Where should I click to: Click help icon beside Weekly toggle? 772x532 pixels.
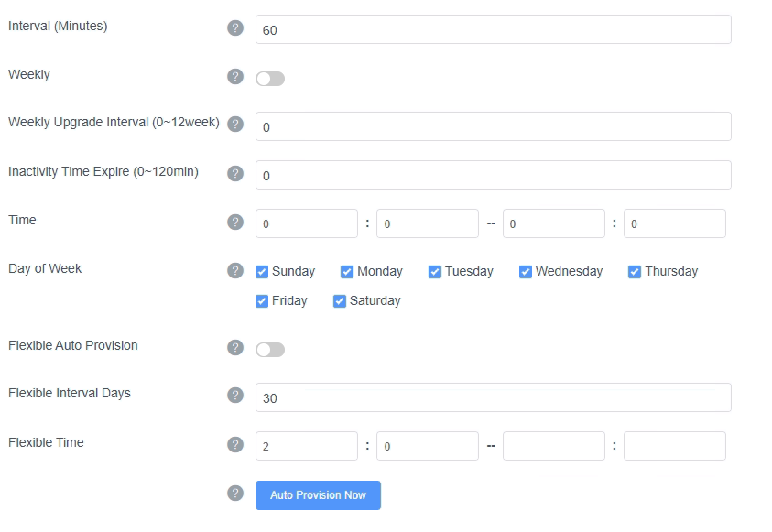[x=235, y=76]
